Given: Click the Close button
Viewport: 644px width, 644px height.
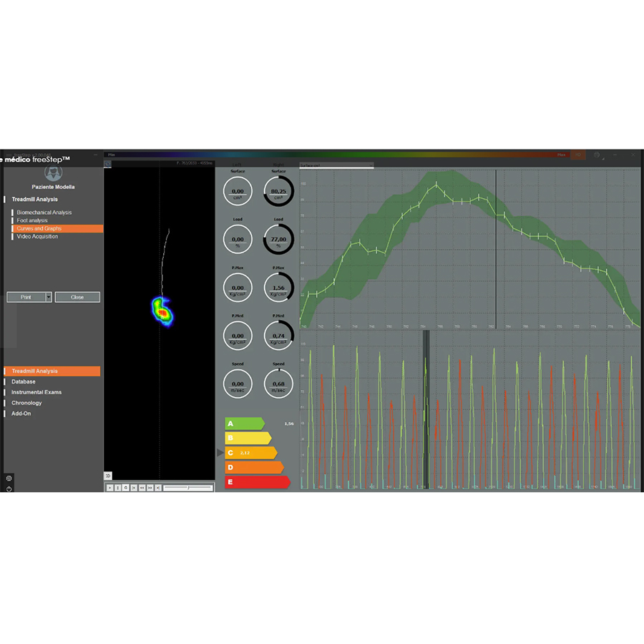Looking at the screenshot, I should tap(77, 297).
